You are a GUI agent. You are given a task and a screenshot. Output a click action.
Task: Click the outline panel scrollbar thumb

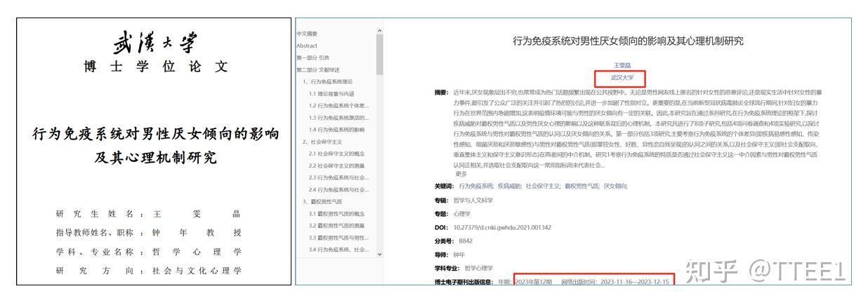click(x=380, y=55)
